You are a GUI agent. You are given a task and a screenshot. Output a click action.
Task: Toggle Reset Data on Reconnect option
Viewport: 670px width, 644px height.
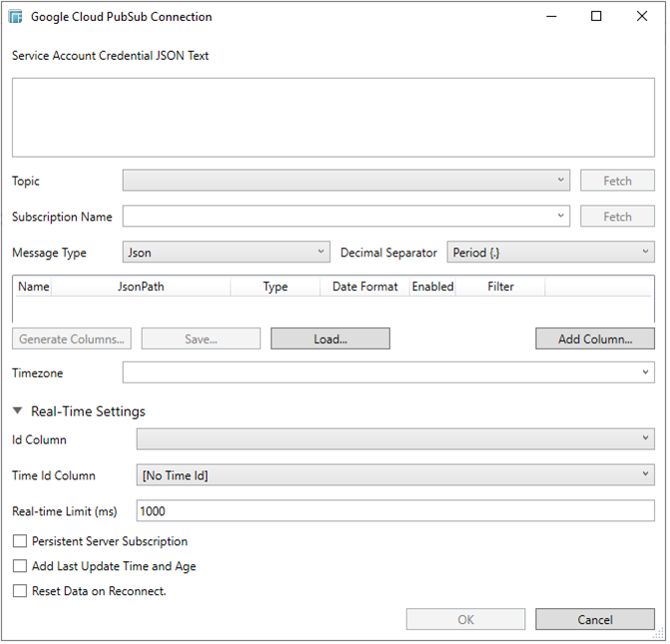point(20,591)
